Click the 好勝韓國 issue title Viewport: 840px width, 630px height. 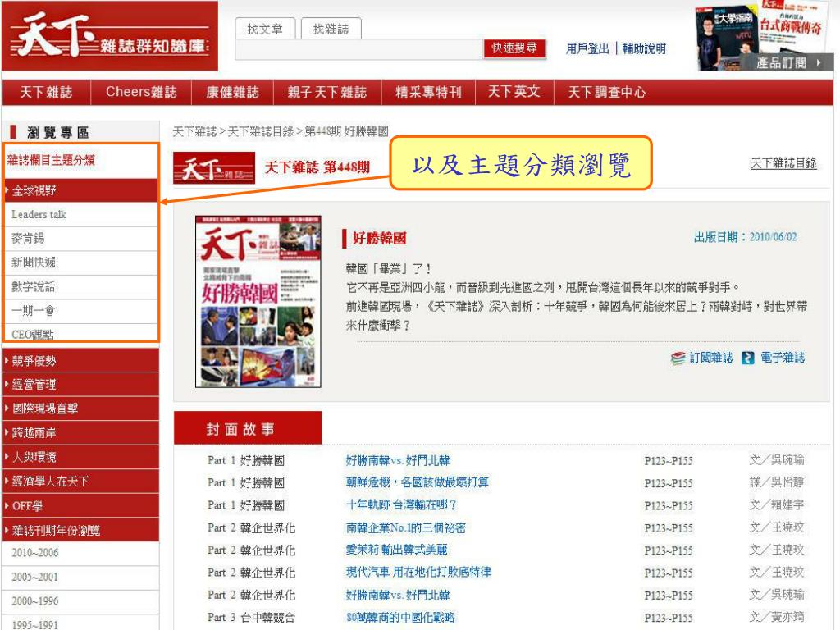(x=379, y=239)
